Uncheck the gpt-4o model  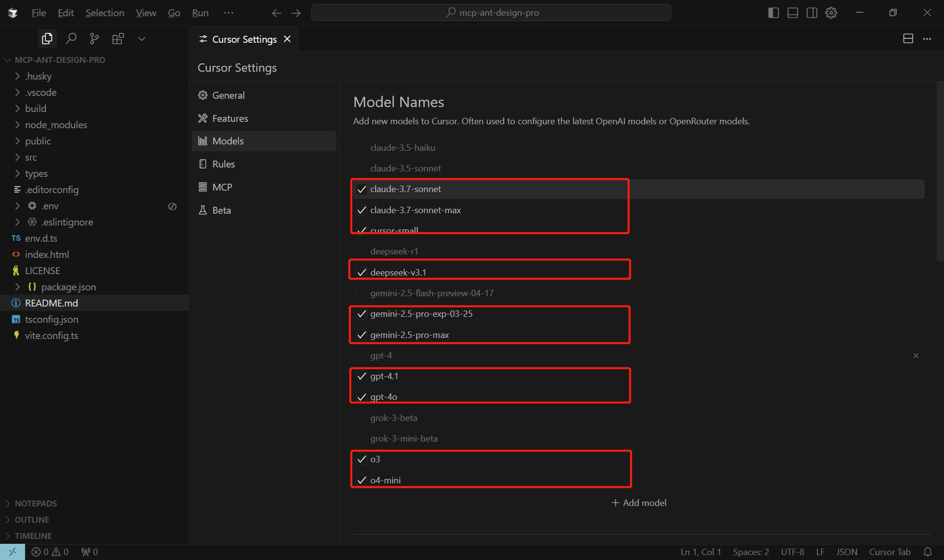(361, 397)
